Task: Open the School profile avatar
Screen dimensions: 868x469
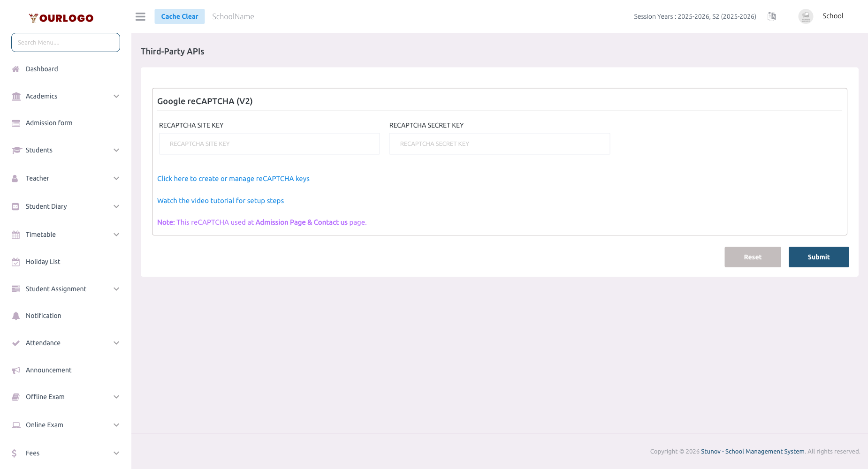Action: (x=806, y=16)
